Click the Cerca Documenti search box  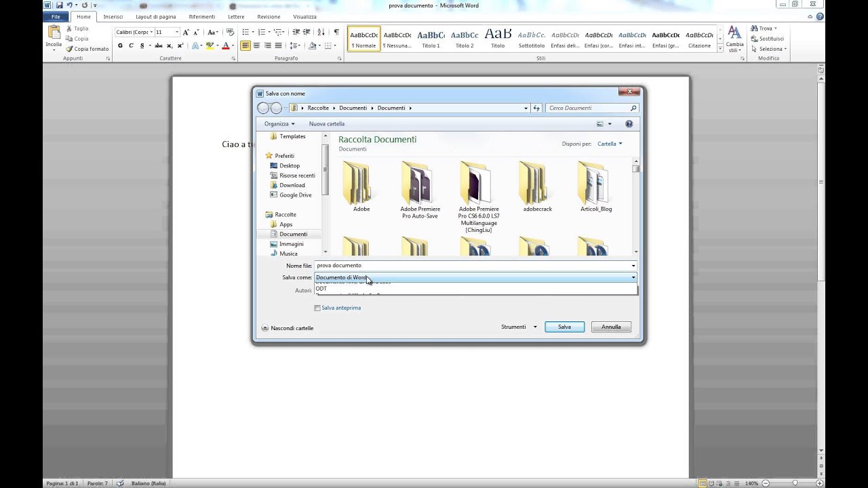593,108
